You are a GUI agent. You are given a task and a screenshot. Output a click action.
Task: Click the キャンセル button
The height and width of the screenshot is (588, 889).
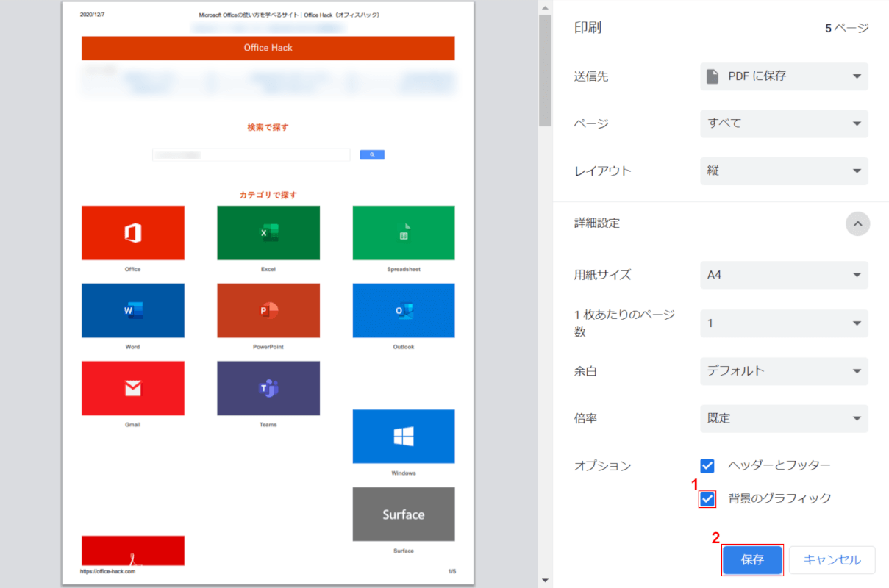click(x=832, y=560)
